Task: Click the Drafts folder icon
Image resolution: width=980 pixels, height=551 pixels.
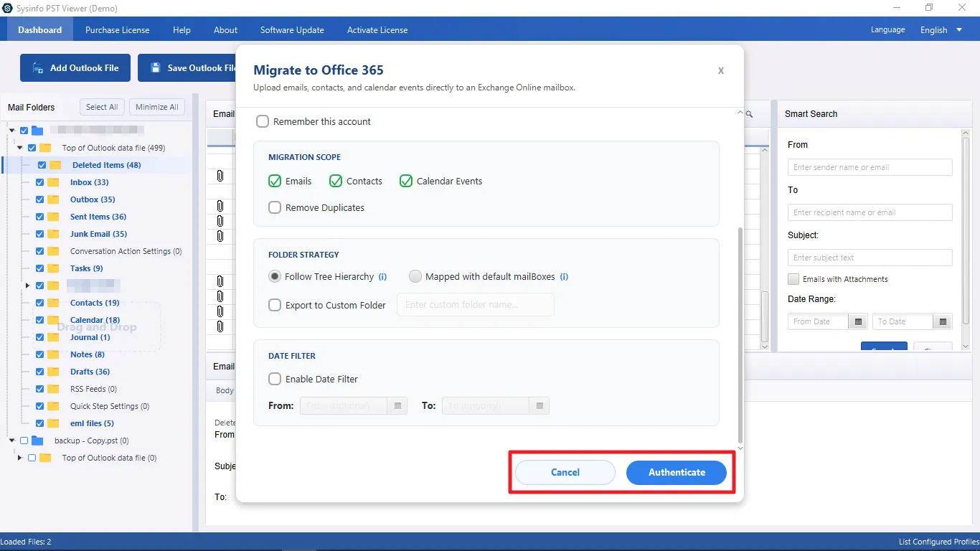Action: [x=53, y=372]
